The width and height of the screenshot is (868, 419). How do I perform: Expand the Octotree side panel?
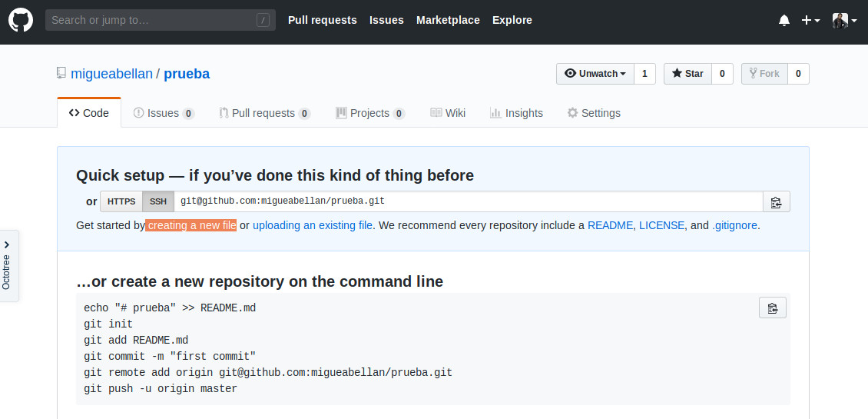pyautogui.click(x=9, y=266)
